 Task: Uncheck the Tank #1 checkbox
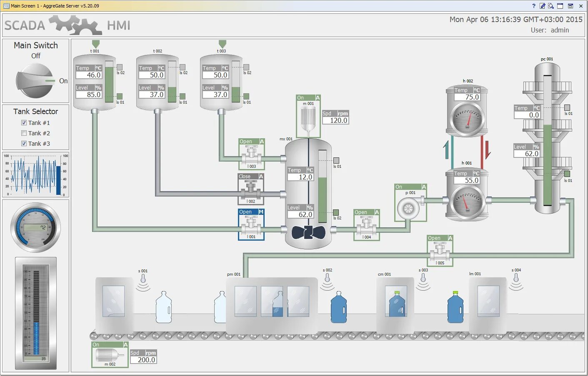pyautogui.click(x=24, y=122)
